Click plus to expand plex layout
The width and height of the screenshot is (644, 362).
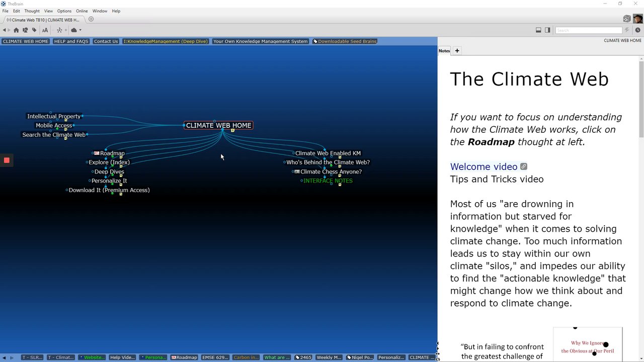tap(65, 30)
